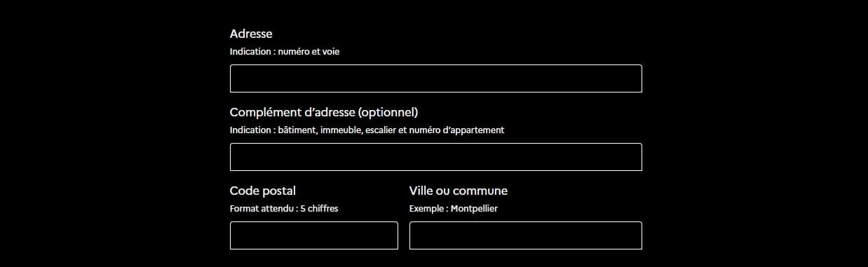The height and width of the screenshot is (267, 868).
Task: Select the field below "Indication : numéro et voie"
Action: [435, 78]
